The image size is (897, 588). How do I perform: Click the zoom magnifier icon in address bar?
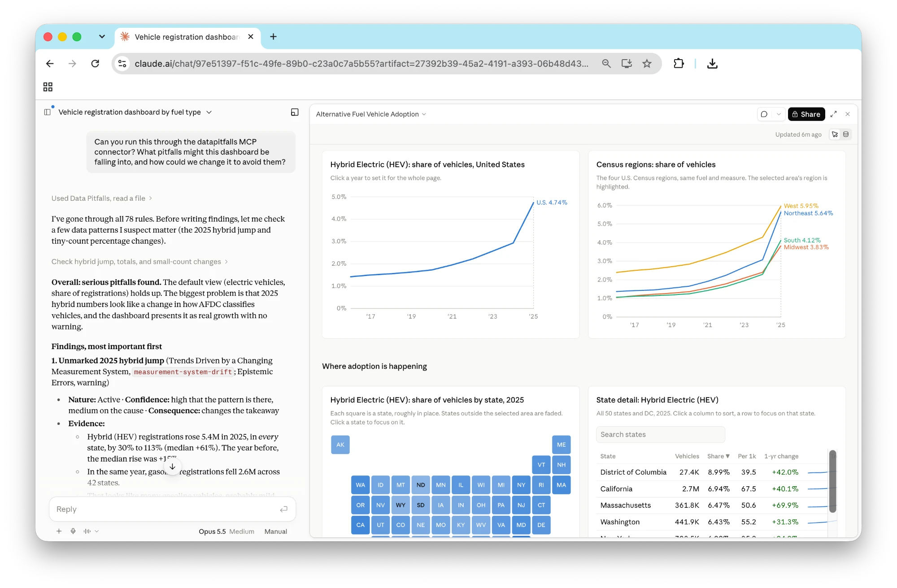coord(606,64)
